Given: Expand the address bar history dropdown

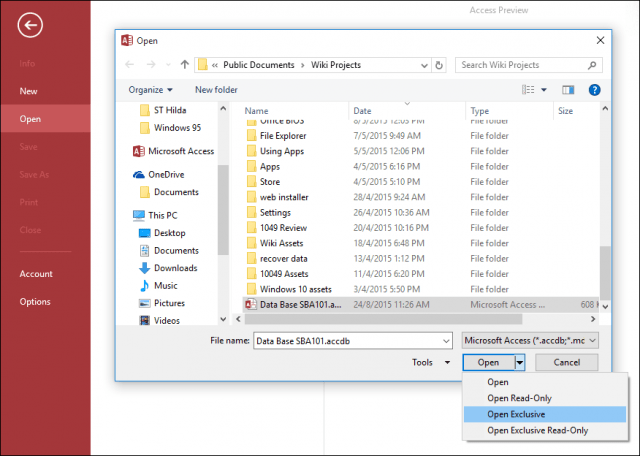Looking at the screenshot, I should coord(424,65).
